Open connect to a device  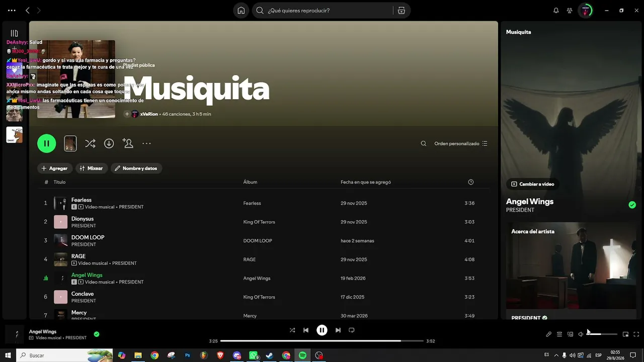pyautogui.click(x=570, y=334)
